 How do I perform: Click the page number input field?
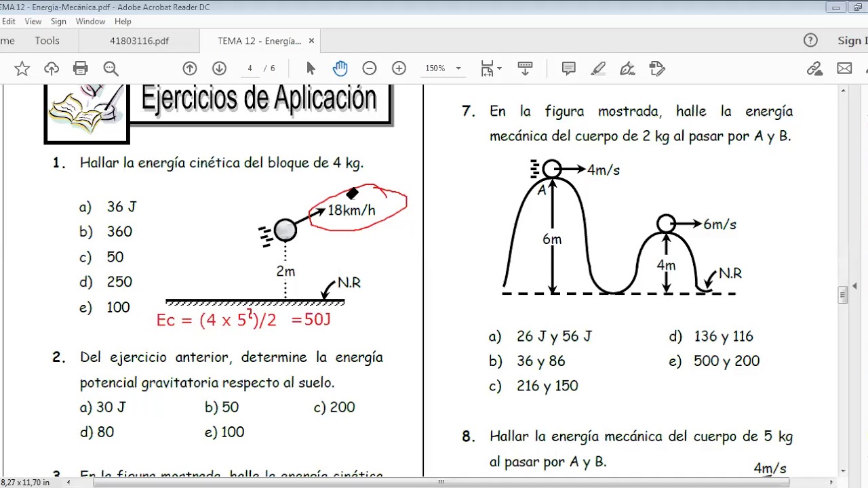pyautogui.click(x=250, y=68)
